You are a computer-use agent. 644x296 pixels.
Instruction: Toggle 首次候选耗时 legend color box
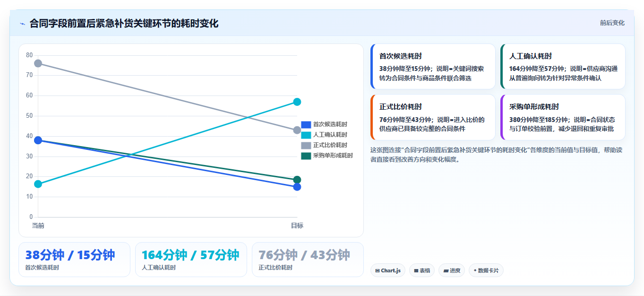pyautogui.click(x=306, y=124)
